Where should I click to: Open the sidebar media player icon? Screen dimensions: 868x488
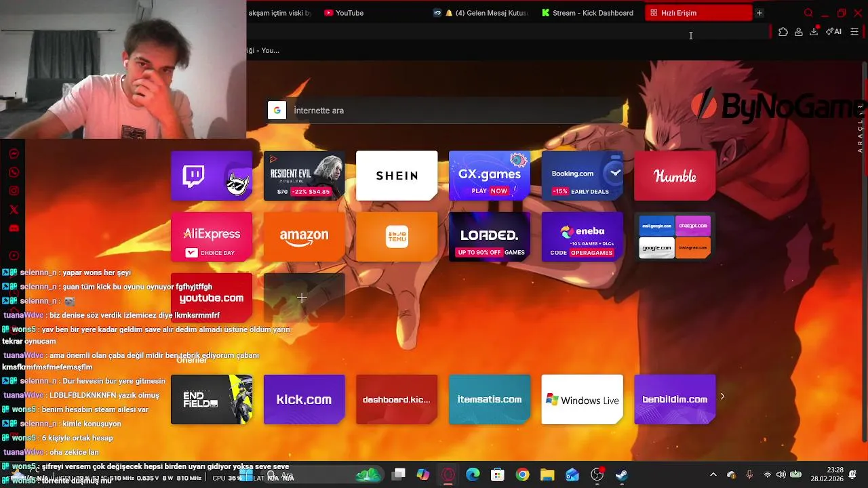pos(14,256)
